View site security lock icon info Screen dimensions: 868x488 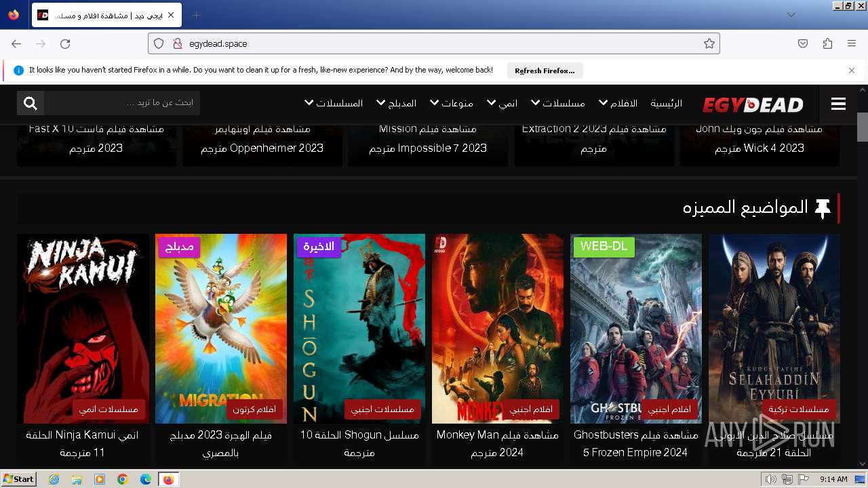pos(177,43)
